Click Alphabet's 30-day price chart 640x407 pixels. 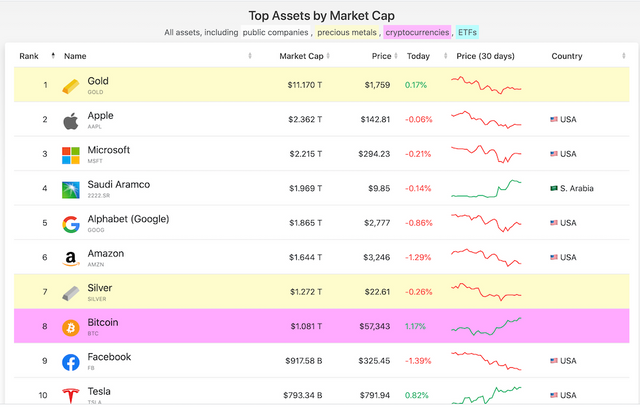(x=486, y=223)
